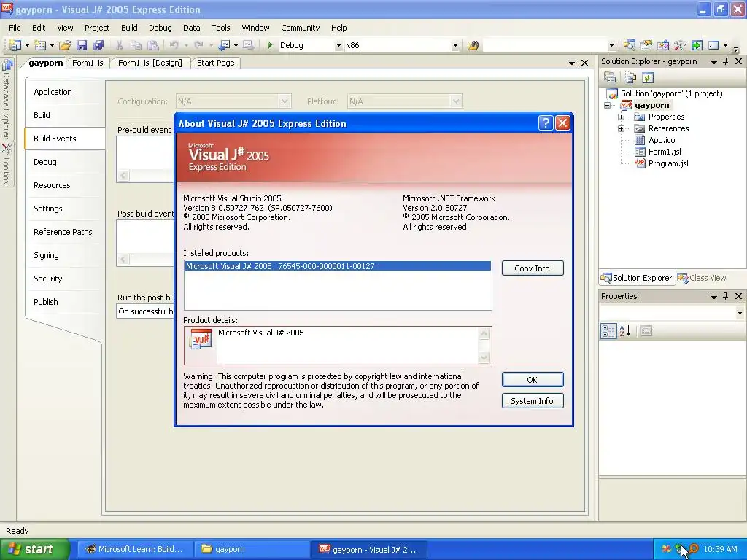Click Solution Explorer's Show All Files icon
Viewport: 747px width, 560px height.
(x=631, y=77)
